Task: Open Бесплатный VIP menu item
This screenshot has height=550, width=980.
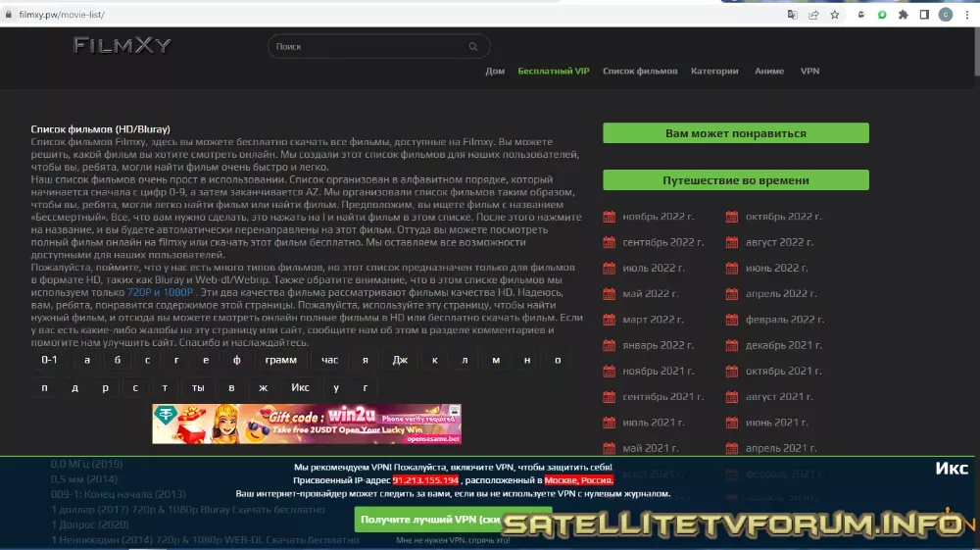Action: pos(553,71)
